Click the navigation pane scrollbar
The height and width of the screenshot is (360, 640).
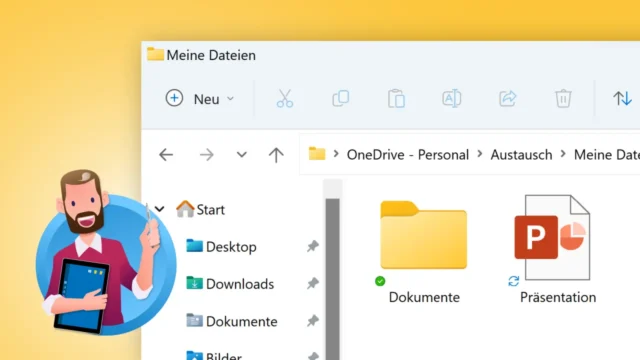tap(333, 279)
